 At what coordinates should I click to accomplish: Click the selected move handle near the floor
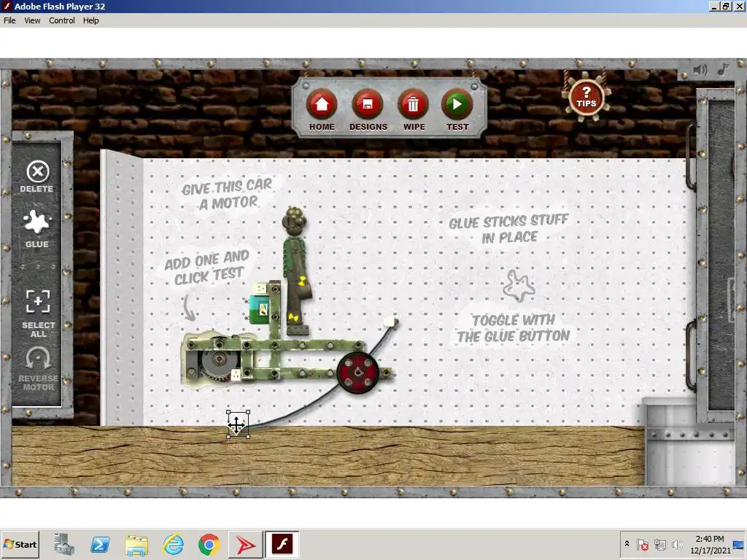[237, 424]
